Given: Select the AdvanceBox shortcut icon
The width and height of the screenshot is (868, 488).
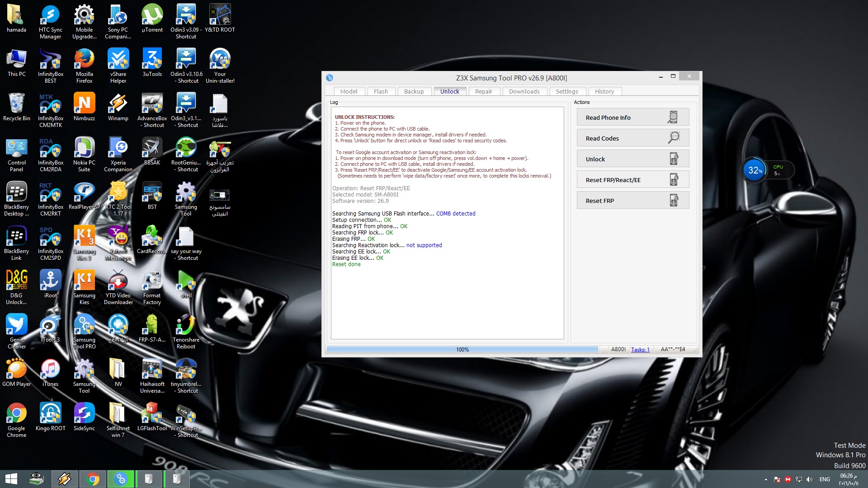Looking at the screenshot, I should click(x=152, y=111).
